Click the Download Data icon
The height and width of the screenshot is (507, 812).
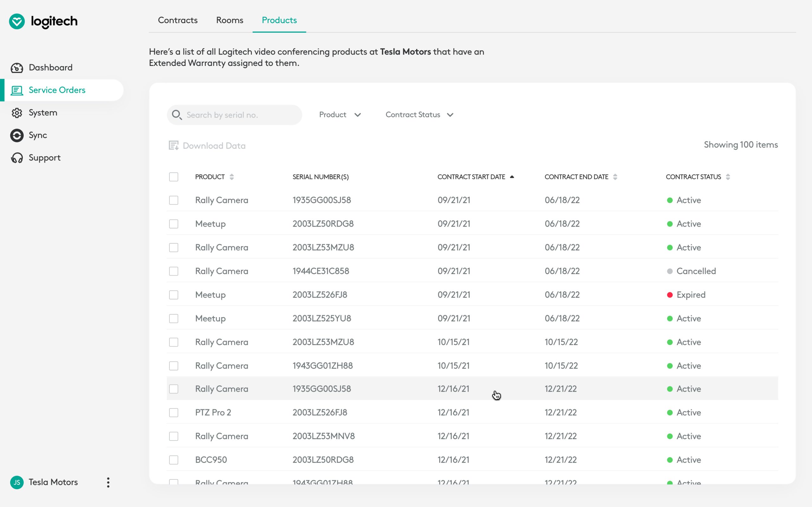[x=174, y=145]
